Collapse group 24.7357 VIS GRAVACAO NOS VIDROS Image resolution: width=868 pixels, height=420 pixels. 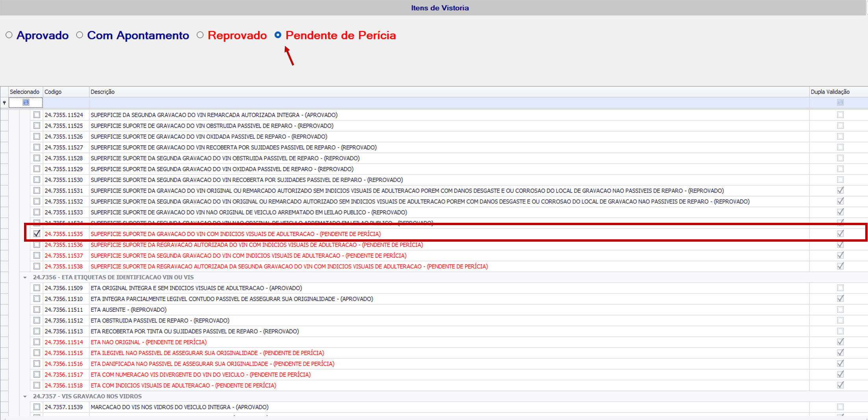coord(25,396)
